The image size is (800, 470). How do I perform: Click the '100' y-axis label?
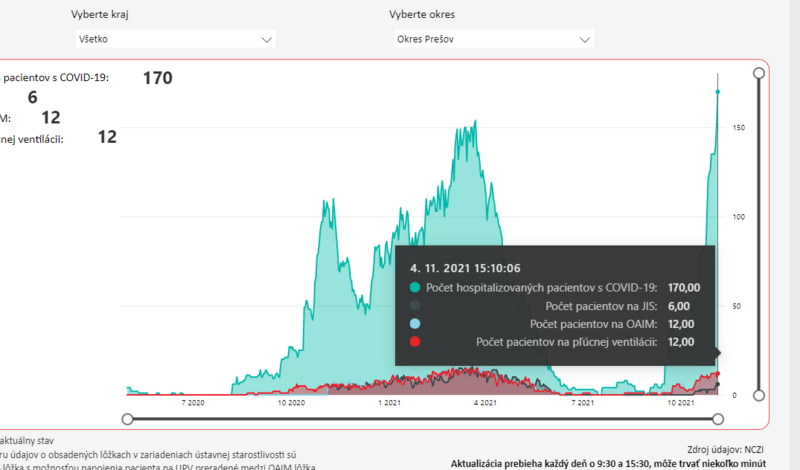[738, 217]
